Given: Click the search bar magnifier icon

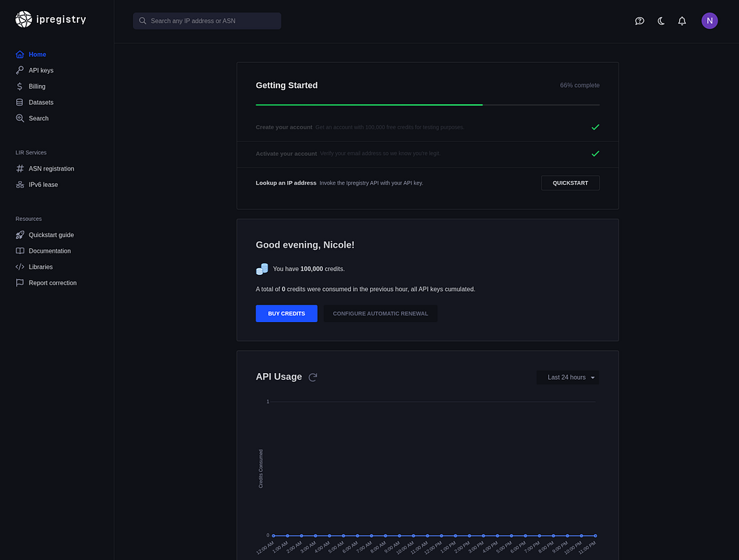Looking at the screenshot, I should [x=143, y=21].
